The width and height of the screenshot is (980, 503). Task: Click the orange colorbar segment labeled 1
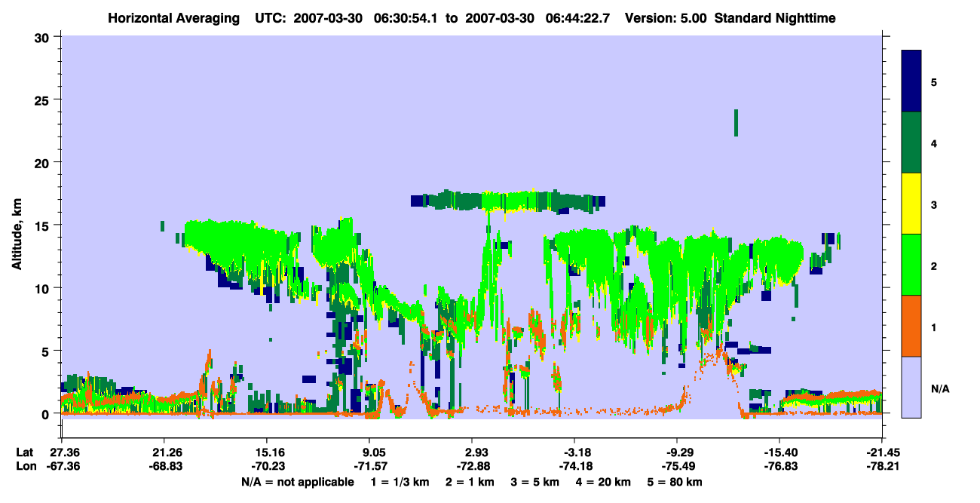[911, 326]
